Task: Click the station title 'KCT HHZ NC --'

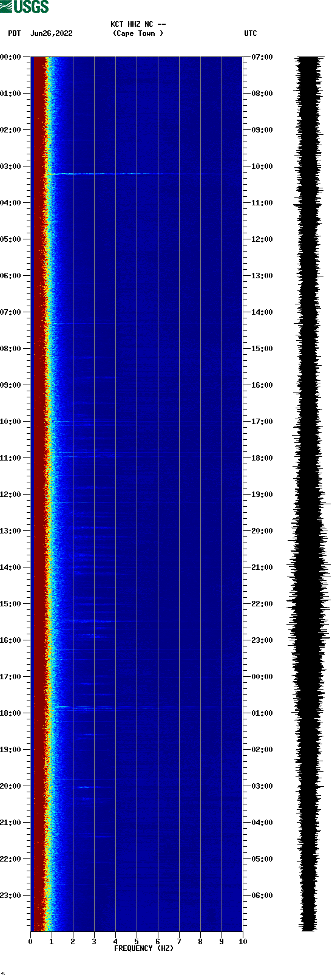Action: coord(138,24)
